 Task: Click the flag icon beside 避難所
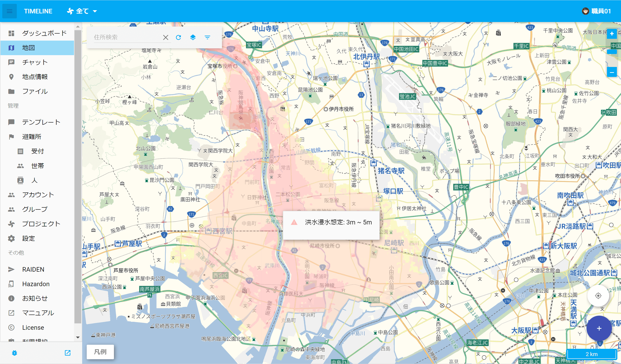(11, 137)
